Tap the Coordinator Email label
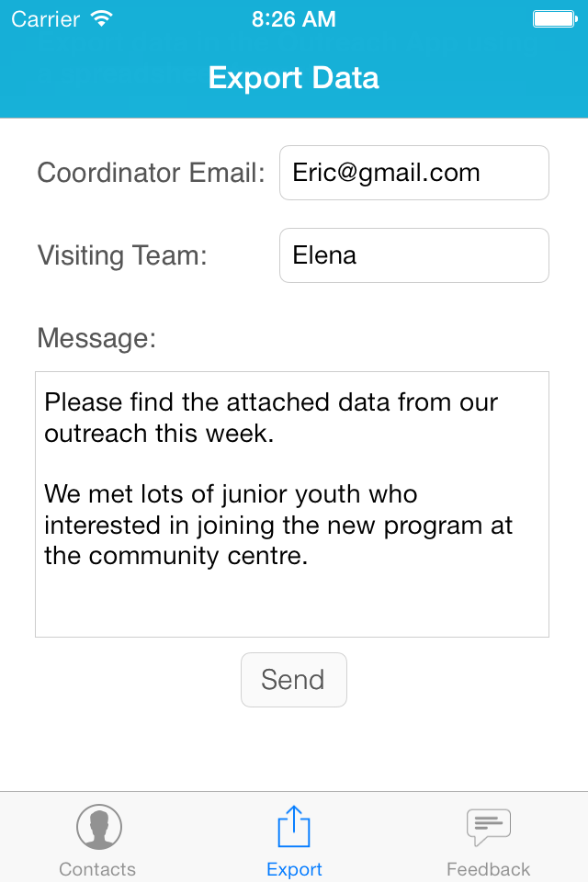588x882 pixels. [x=151, y=173]
